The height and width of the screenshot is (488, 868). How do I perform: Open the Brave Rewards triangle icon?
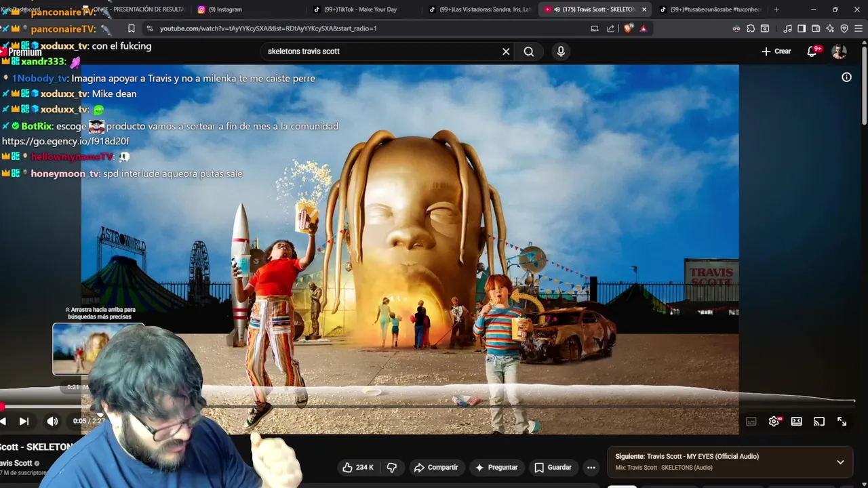click(644, 28)
